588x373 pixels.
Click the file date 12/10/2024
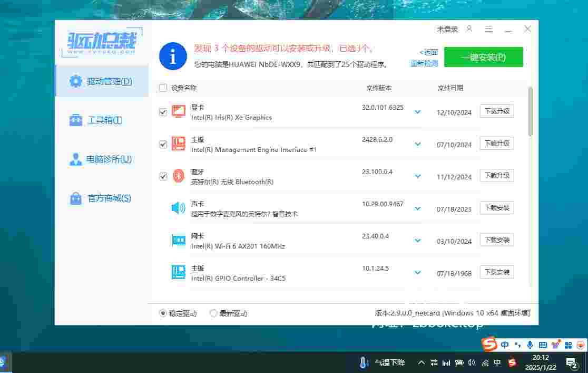click(454, 113)
